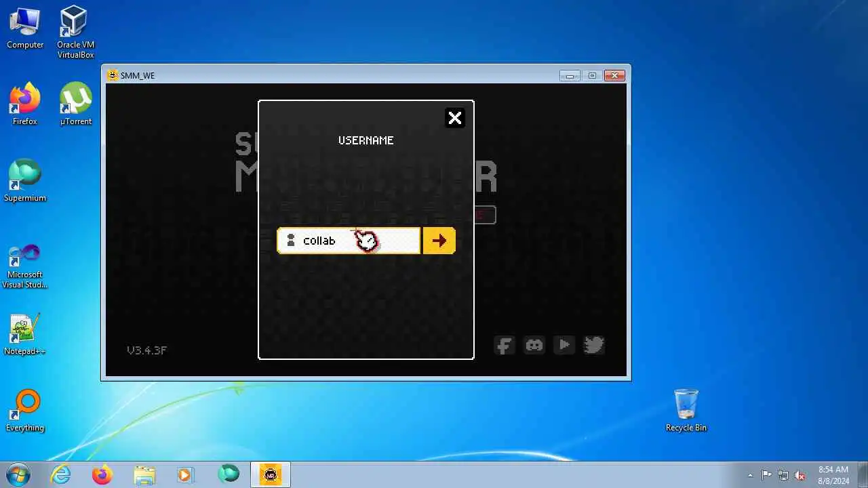868x488 pixels.
Task: Open the YouTube social icon in SMM_WE
Action: pos(564,346)
